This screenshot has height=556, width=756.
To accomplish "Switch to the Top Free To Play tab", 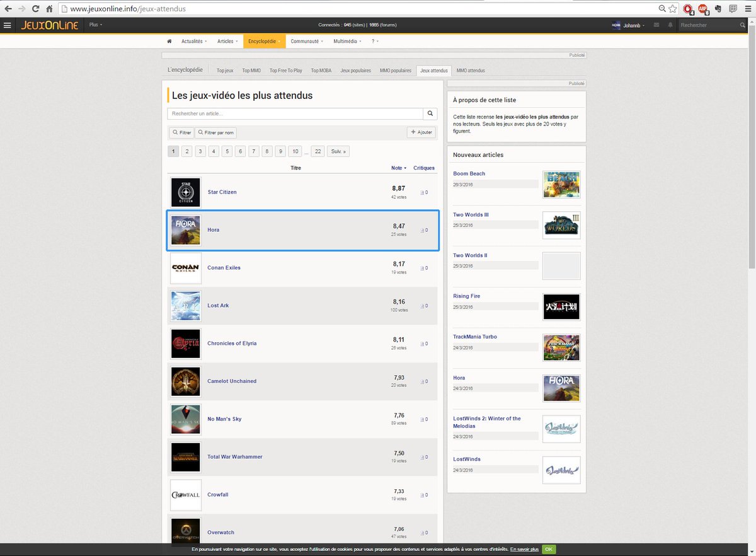I will pyautogui.click(x=286, y=71).
